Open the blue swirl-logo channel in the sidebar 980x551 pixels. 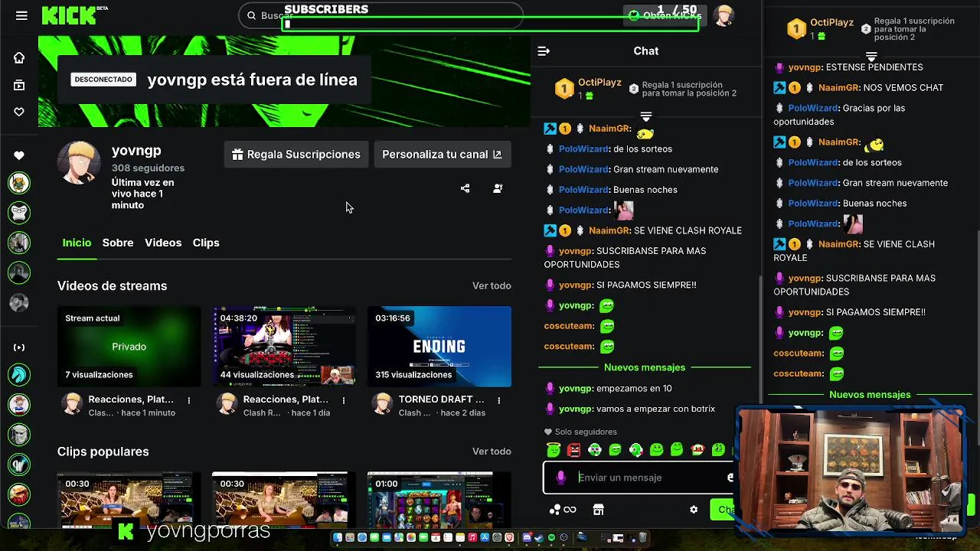[19, 374]
